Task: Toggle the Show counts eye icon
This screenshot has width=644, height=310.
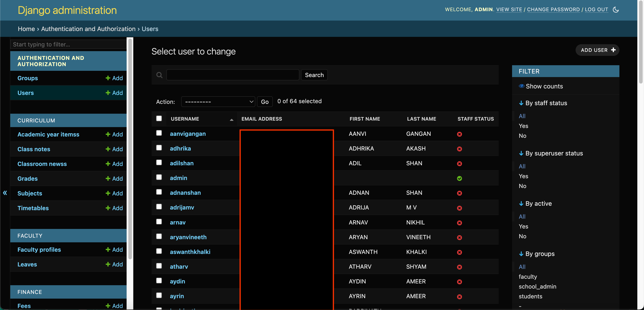Action: pyautogui.click(x=521, y=86)
